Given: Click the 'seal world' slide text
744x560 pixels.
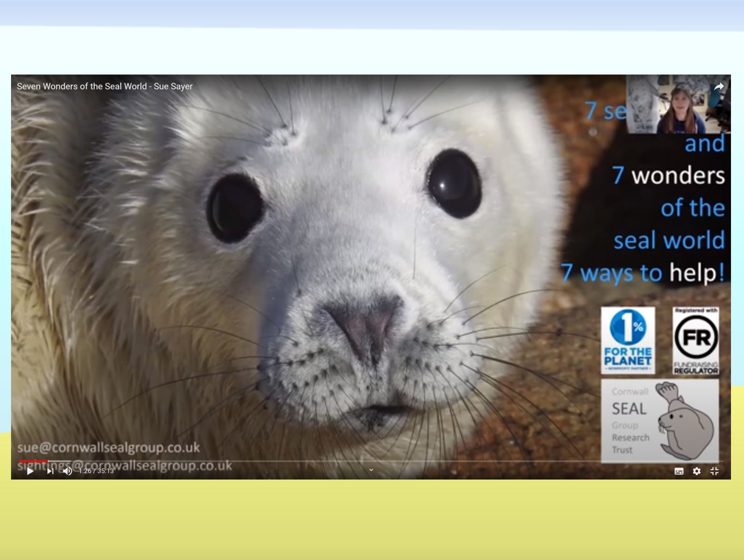Looking at the screenshot, I should click(669, 240).
